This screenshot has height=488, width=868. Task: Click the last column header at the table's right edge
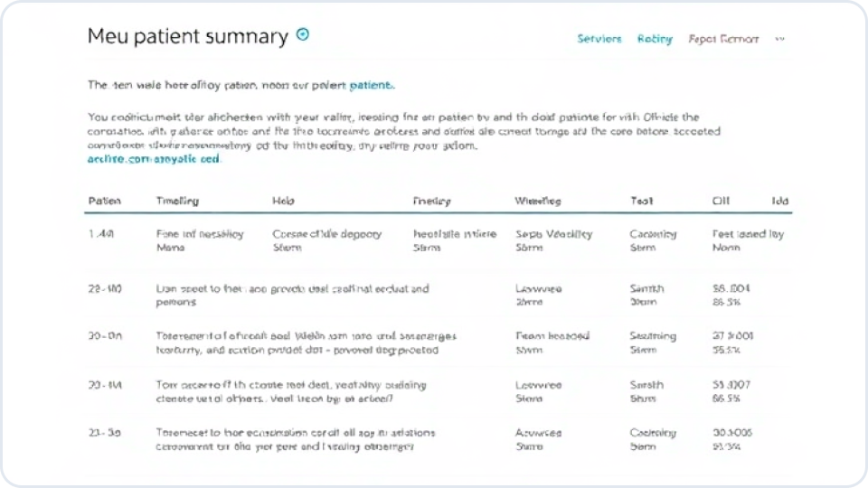[x=779, y=201]
